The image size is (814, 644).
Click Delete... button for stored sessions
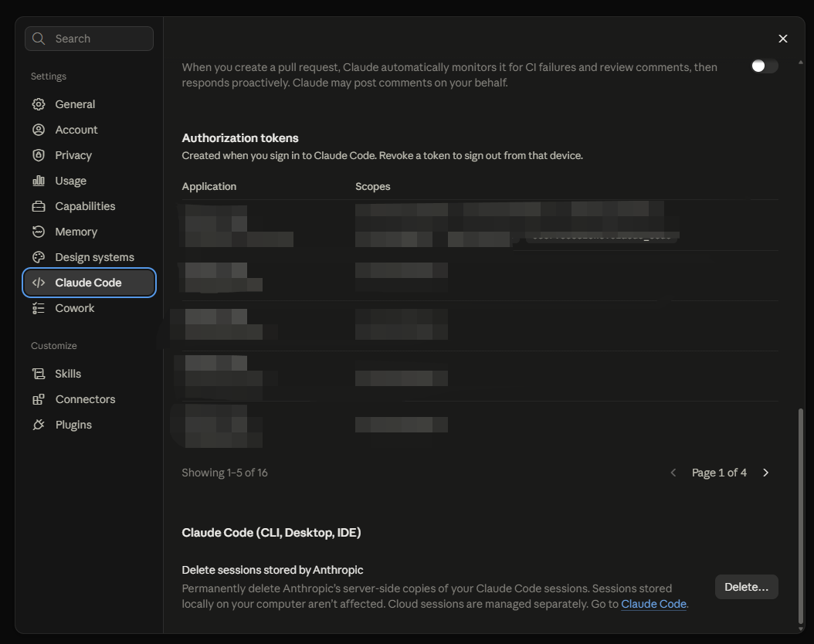747,587
